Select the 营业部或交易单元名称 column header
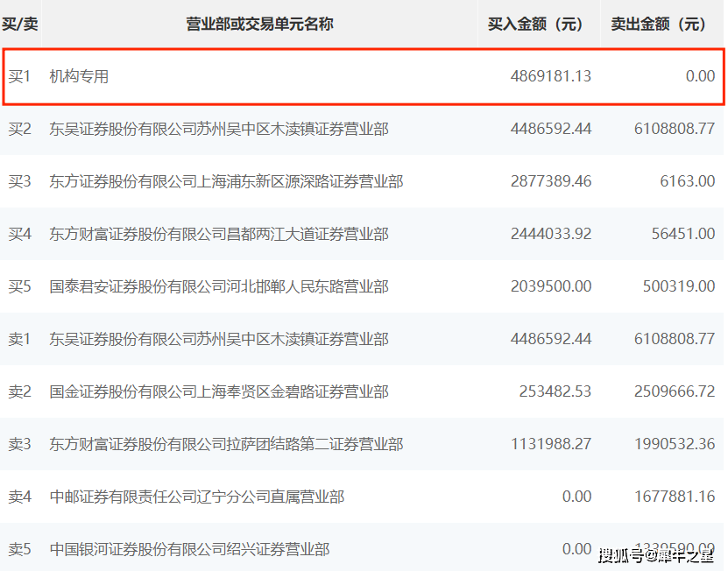728x571 pixels. click(259, 25)
